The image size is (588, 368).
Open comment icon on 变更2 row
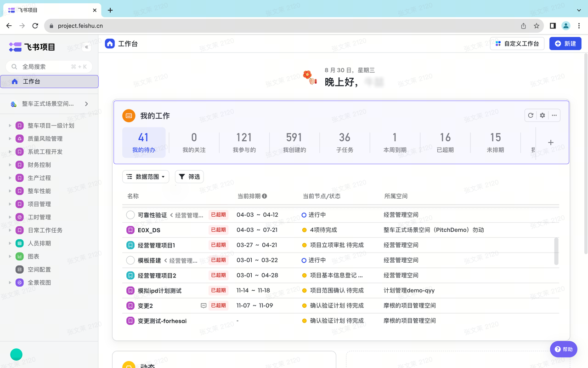click(204, 305)
